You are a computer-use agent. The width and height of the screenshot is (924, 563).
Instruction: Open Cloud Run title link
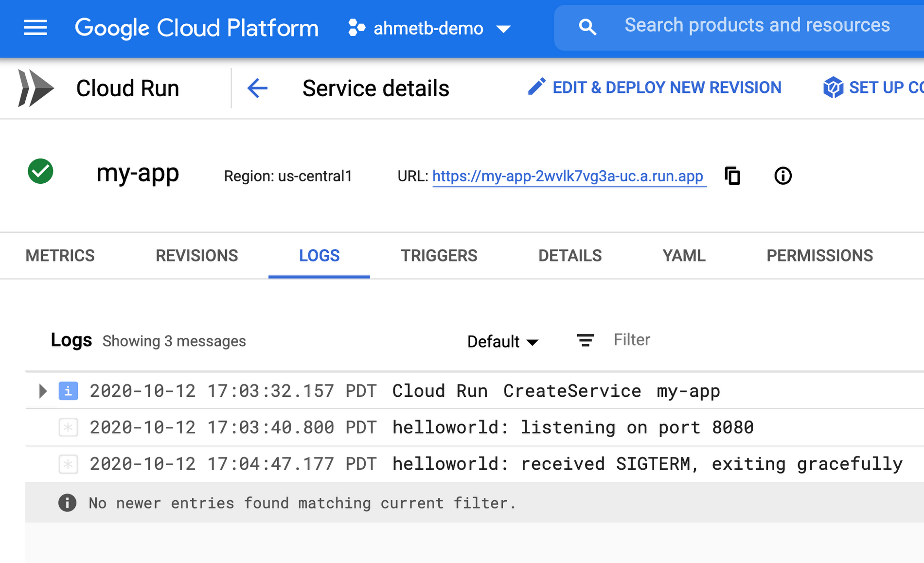pyautogui.click(x=127, y=88)
